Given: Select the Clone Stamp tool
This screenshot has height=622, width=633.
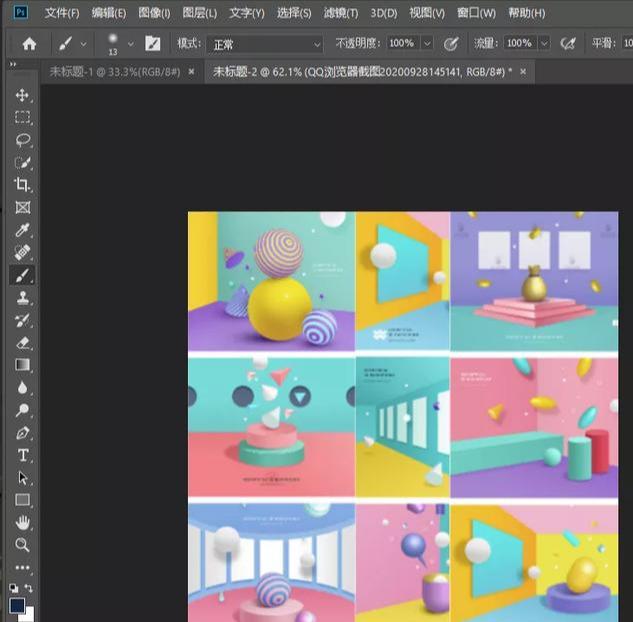Looking at the screenshot, I should 22,298.
